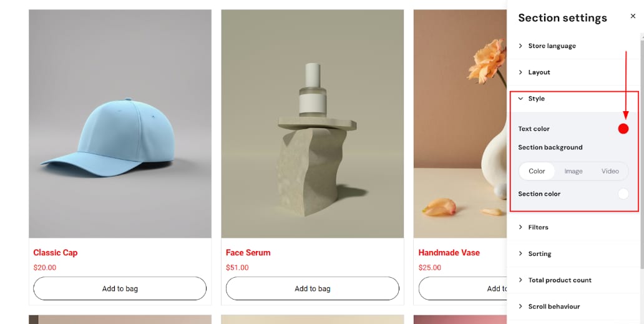Add Face Serum to bag

point(312,288)
